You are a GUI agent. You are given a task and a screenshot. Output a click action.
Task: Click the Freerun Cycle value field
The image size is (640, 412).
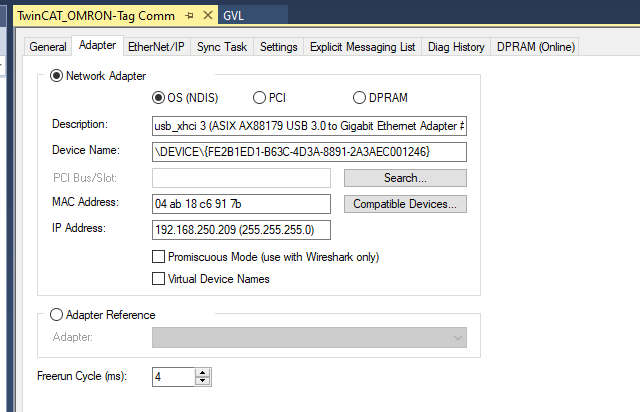click(173, 377)
